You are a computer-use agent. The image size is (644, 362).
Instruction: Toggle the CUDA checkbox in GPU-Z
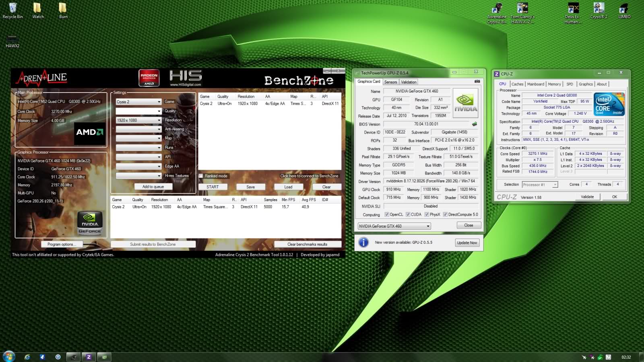point(408,214)
